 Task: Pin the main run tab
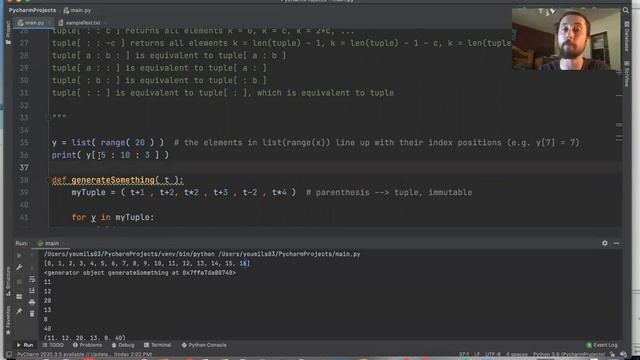tap(19, 311)
